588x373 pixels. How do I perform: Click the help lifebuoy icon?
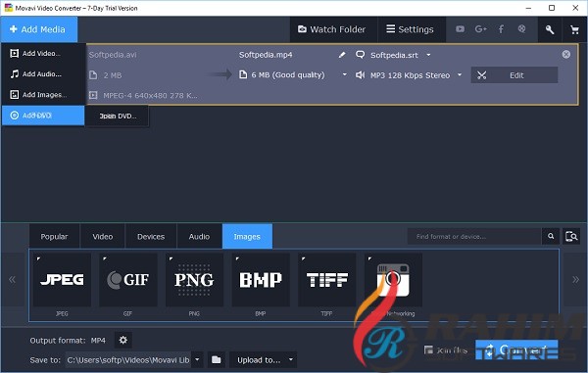[521, 28]
